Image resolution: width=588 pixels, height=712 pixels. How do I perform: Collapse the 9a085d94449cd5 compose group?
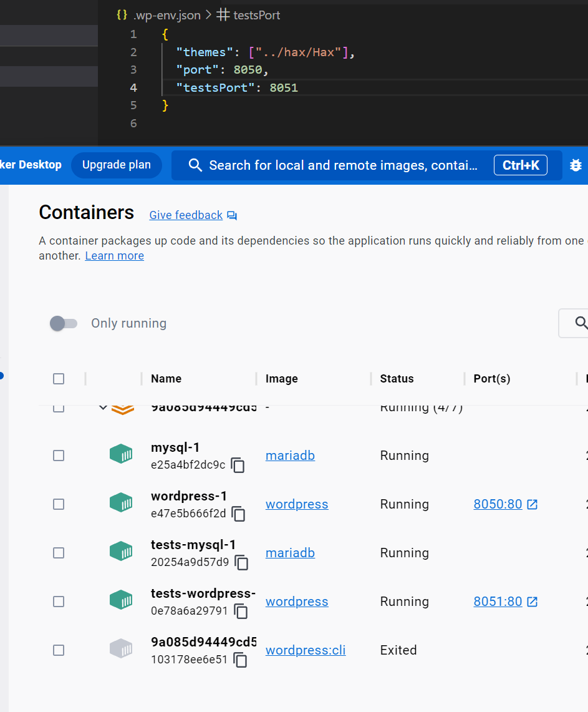point(103,407)
